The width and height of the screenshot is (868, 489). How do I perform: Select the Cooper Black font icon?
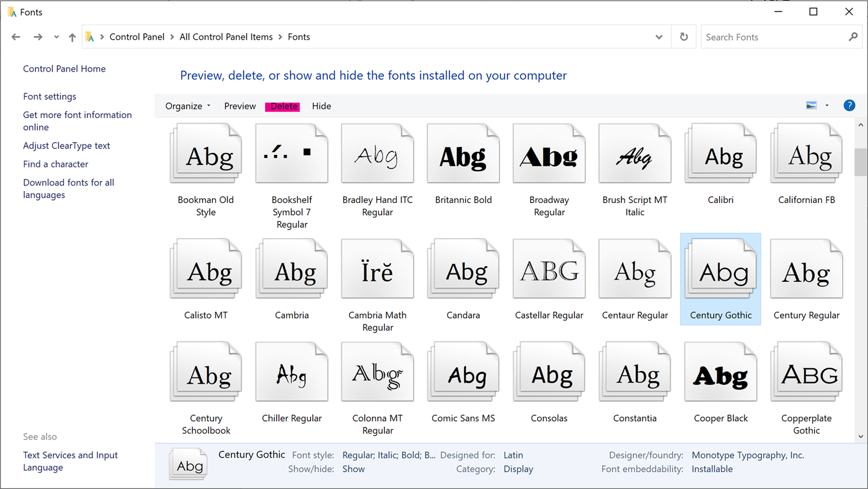[x=721, y=372]
